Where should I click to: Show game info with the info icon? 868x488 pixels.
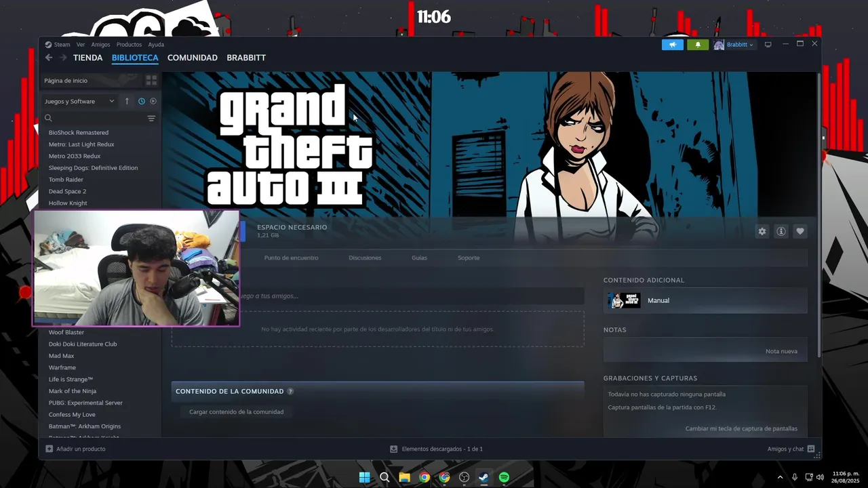click(x=781, y=231)
